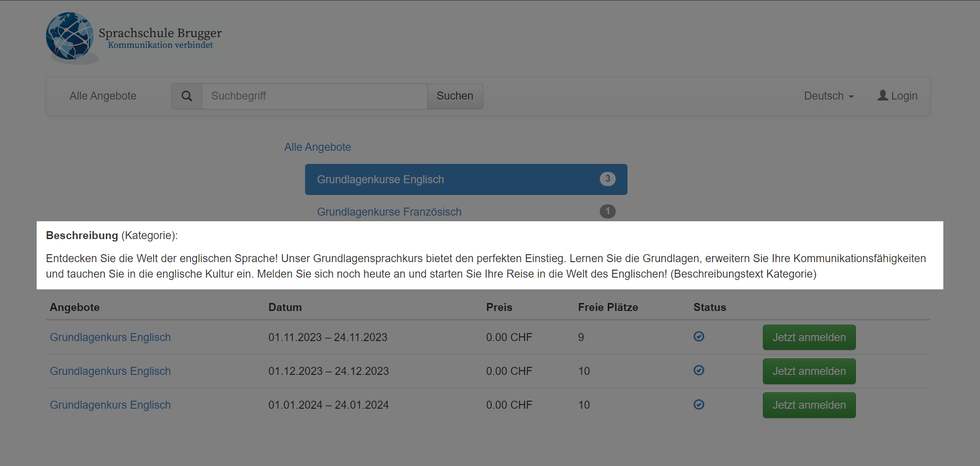The image size is (980, 466).
Task: Click the status icon of the January 2024 course
Action: pyautogui.click(x=699, y=404)
